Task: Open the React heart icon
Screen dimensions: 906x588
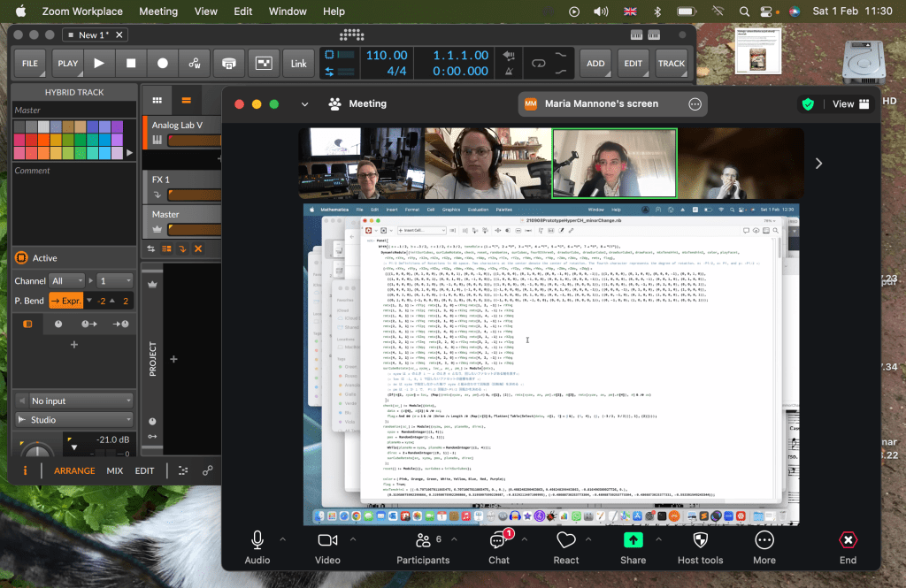Action: 566,539
